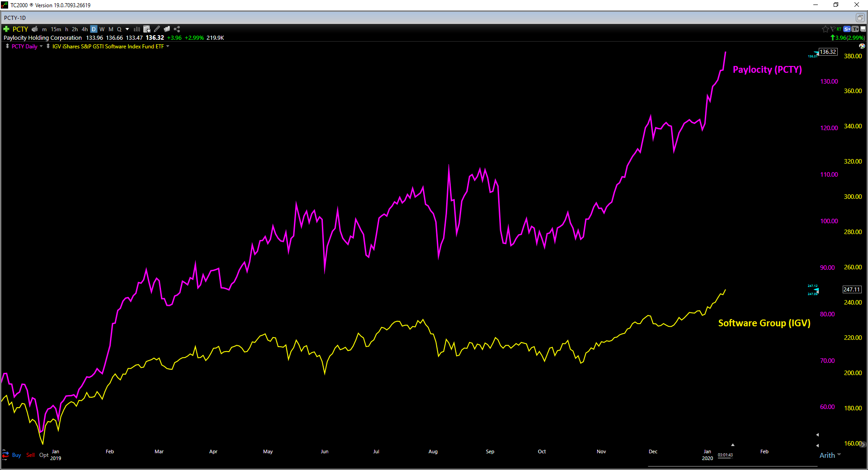Click the float window icon in the tab bar

(860, 18)
